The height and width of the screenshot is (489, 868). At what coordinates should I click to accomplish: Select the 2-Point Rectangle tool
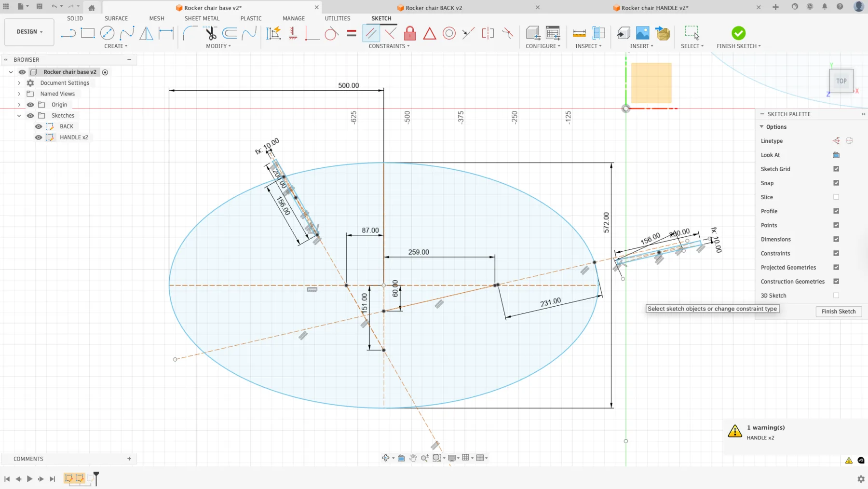click(88, 33)
